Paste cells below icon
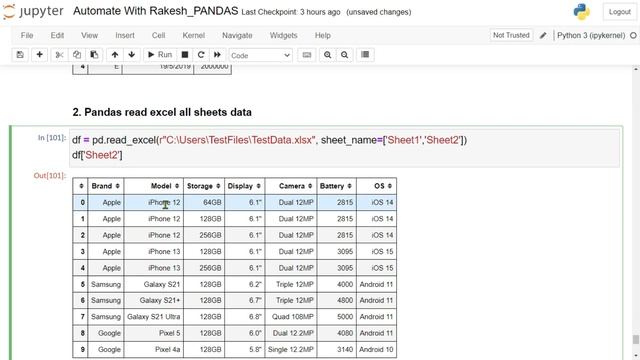 pyautogui.click(x=94, y=55)
